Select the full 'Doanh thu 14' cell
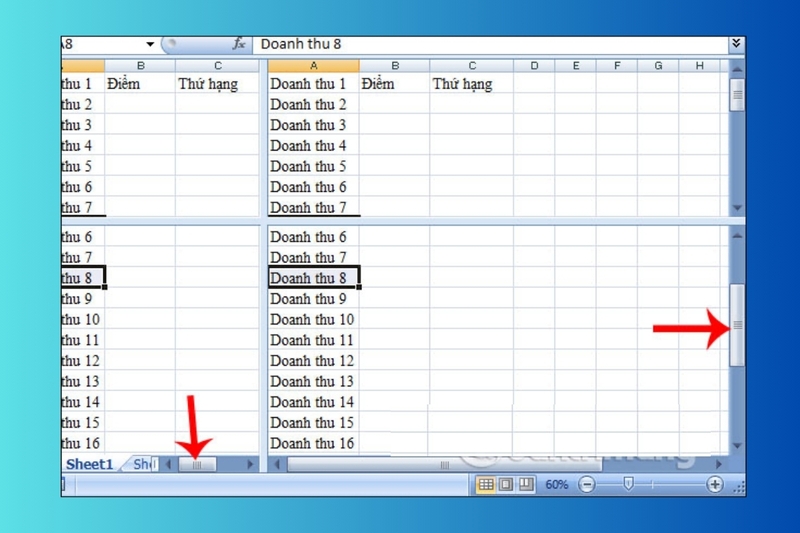Image resolution: width=800 pixels, height=533 pixels. tap(313, 402)
